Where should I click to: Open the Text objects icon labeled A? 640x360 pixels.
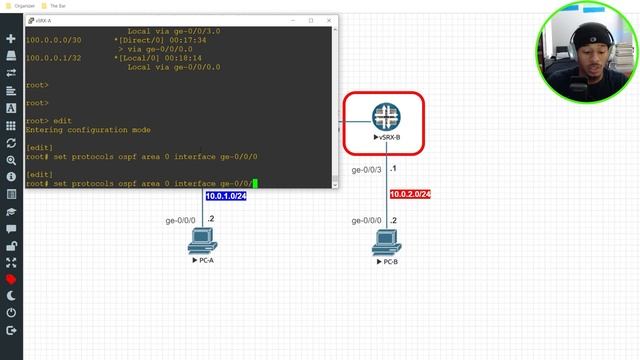tap(11, 108)
